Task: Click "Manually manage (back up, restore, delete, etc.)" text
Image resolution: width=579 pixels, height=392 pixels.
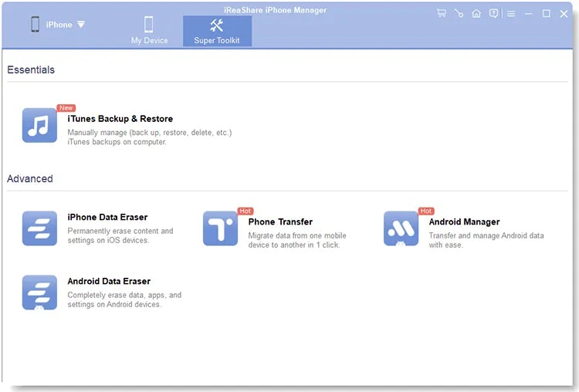Action: click(150, 133)
